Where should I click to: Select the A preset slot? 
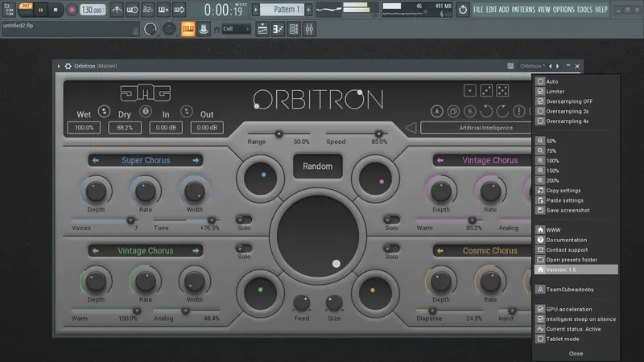point(436,111)
